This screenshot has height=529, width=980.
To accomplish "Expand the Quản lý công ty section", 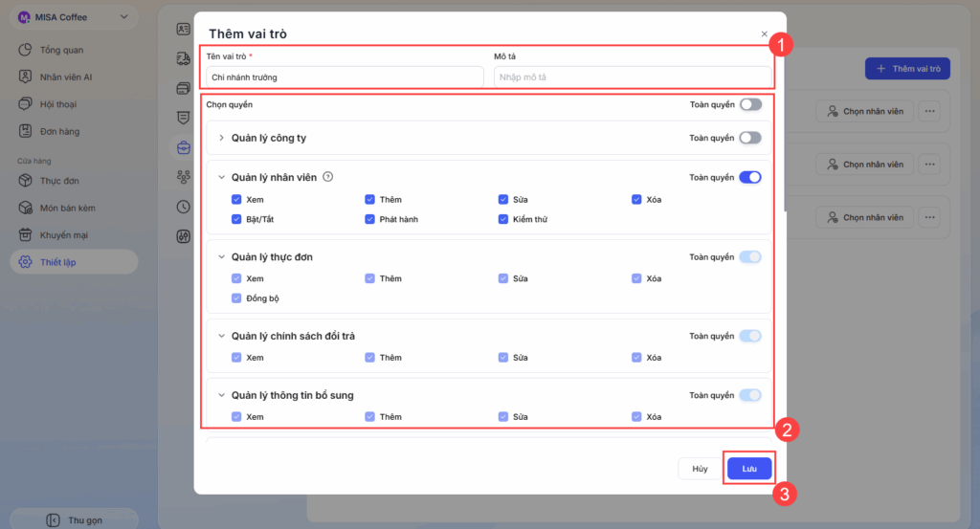I will point(221,138).
